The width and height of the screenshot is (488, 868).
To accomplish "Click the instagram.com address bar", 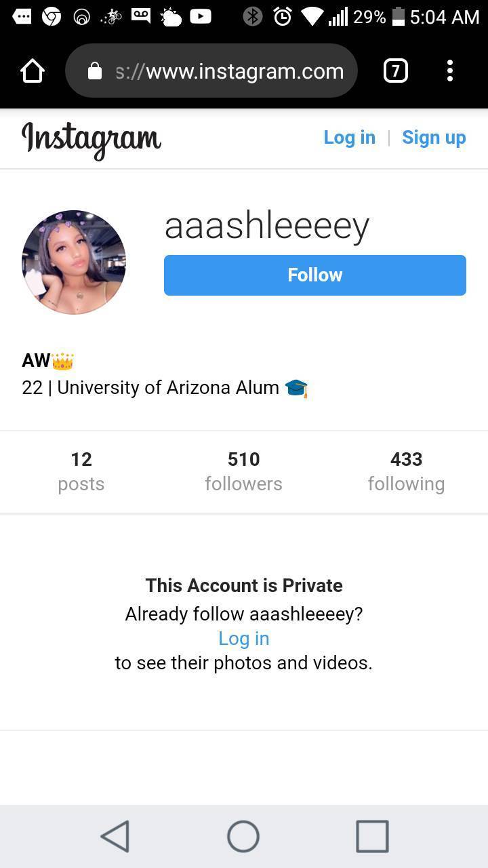I will (x=211, y=71).
